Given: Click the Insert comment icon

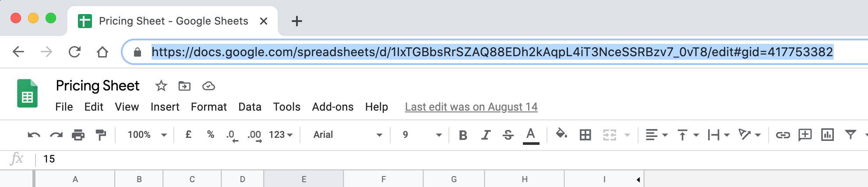Looking at the screenshot, I should [x=805, y=135].
